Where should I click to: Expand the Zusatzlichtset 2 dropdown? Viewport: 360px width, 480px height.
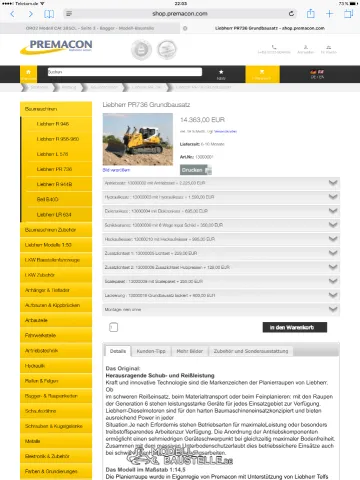coord(221,267)
